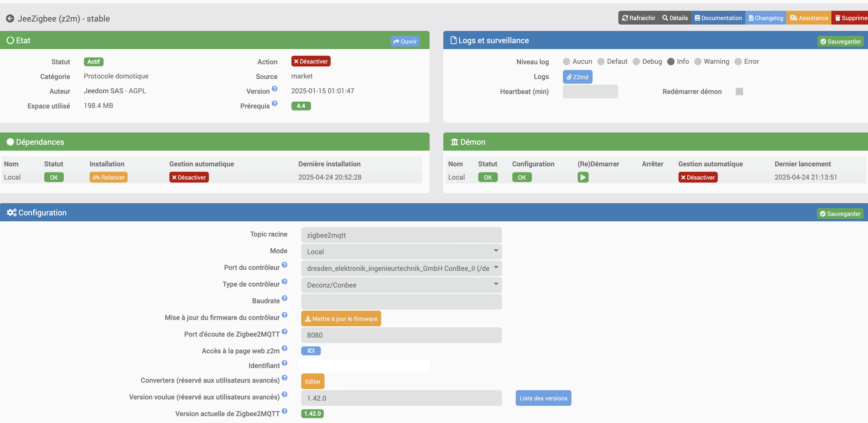Click the 4.4 prerequisite badge

301,106
